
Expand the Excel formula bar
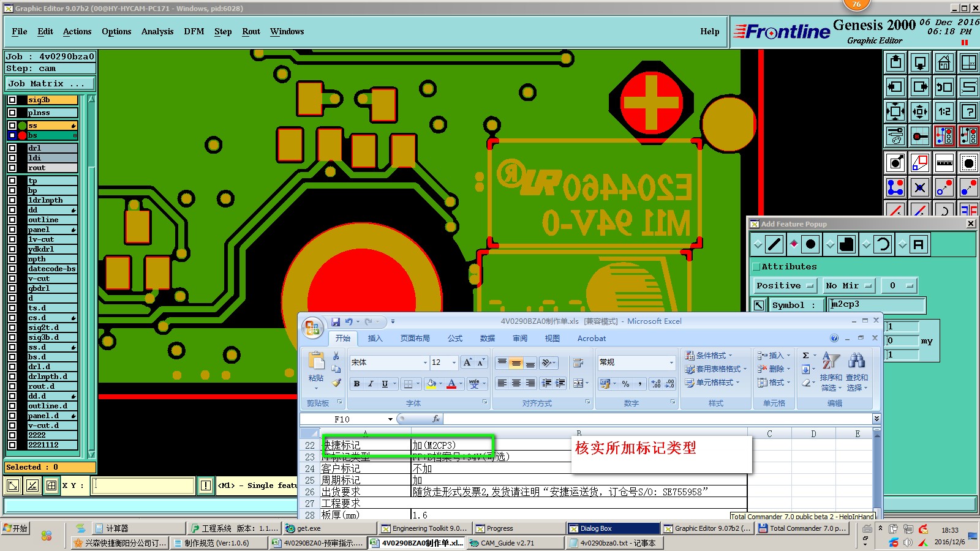(x=876, y=419)
